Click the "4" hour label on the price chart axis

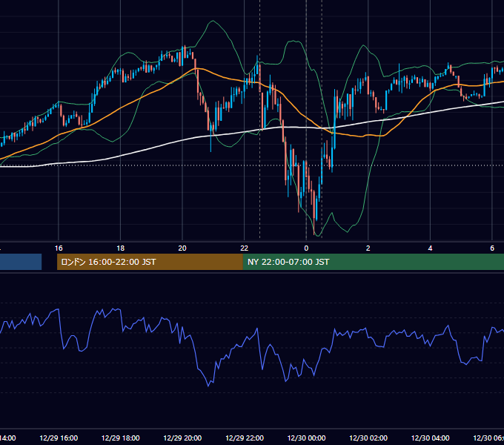pos(430,248)
